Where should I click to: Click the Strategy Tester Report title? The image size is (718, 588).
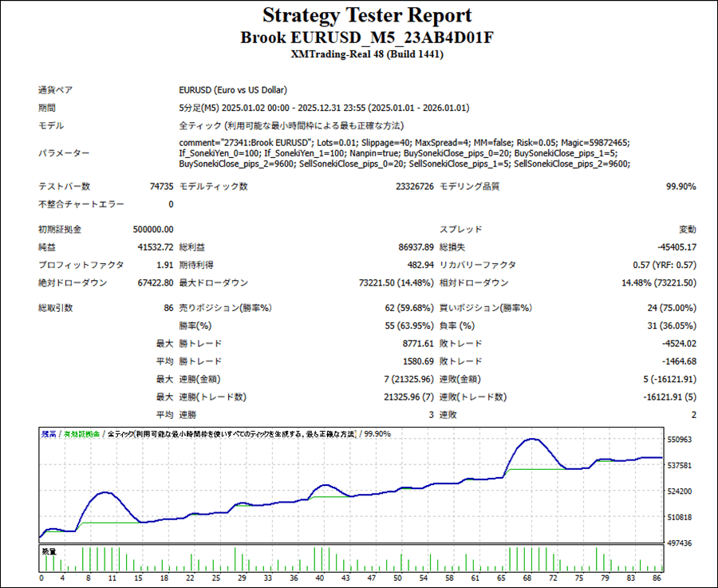pyautogui.click(x=366, y=15)
